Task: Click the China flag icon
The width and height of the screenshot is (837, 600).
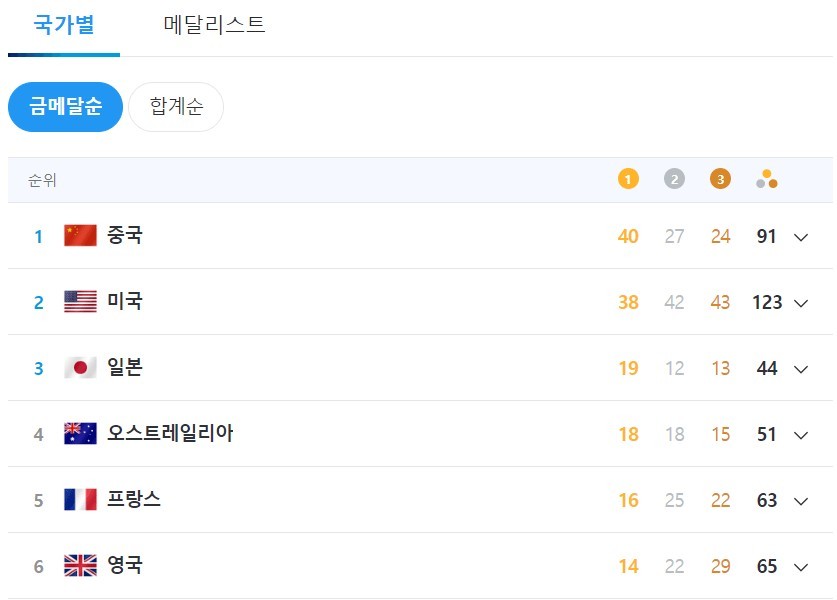Action: pos(80,236)
